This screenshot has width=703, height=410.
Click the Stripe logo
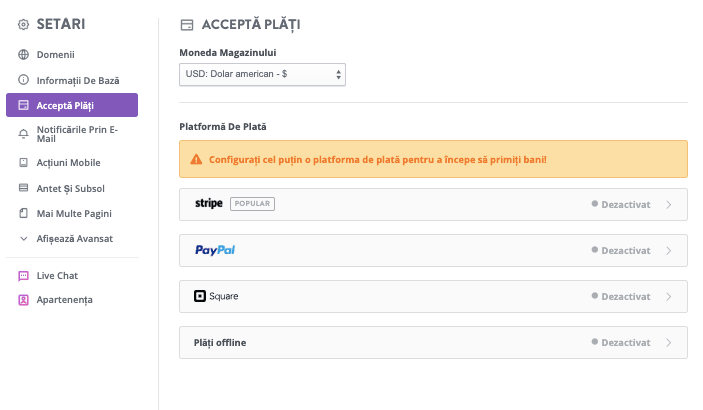209,204
